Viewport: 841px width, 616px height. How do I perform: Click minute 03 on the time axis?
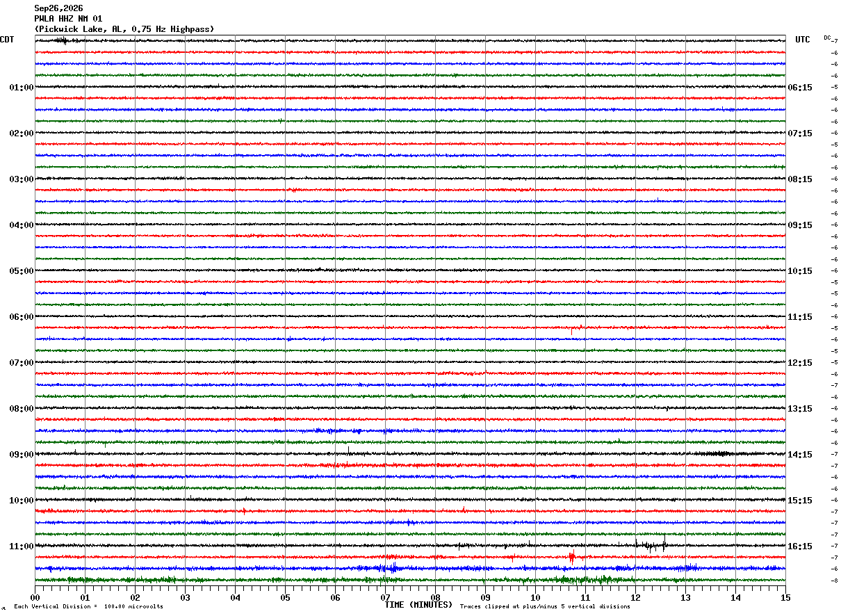coord(185,597)
